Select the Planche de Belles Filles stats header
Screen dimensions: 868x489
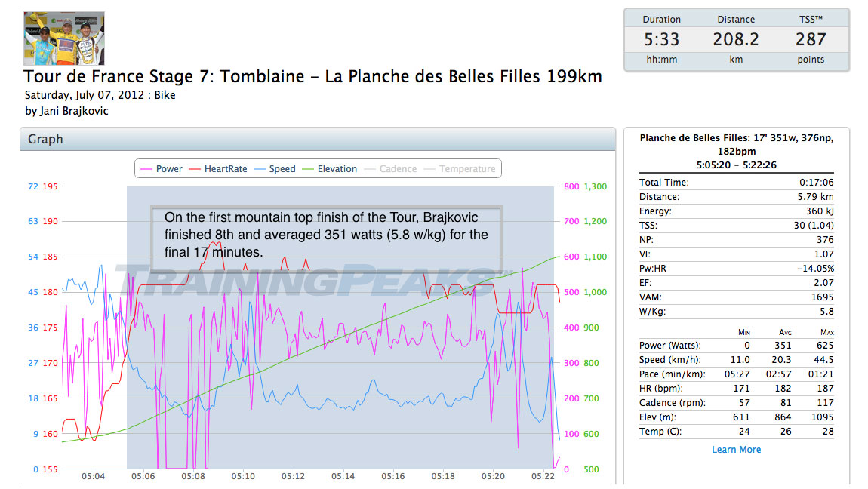point(736,151)
